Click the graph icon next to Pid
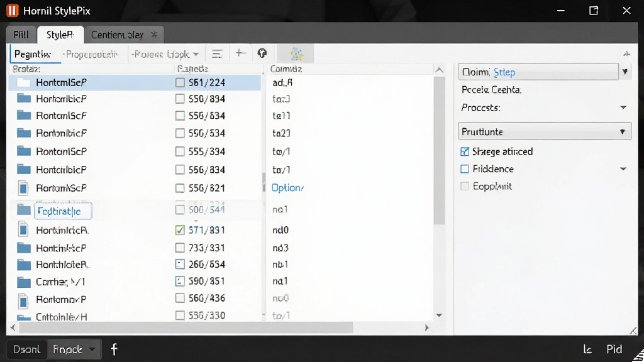Image resolution: width=644 pixels, height=362 pixels. [588, 349]
